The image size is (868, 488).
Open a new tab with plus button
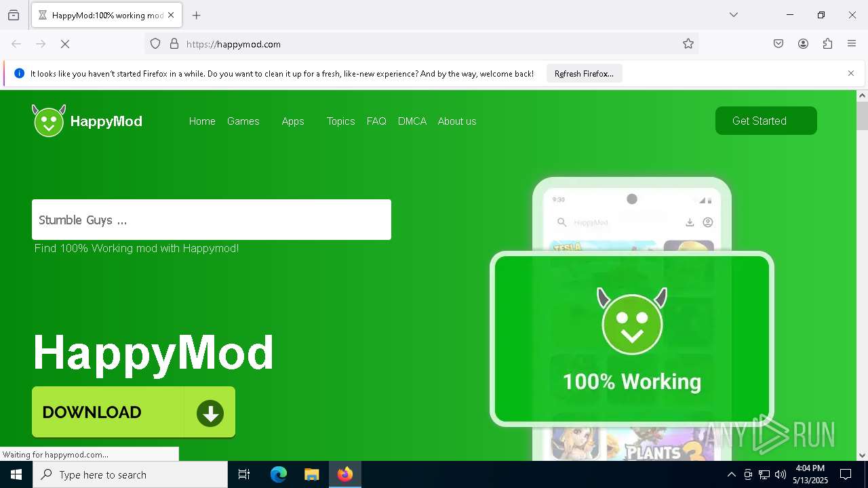(197, 15)
